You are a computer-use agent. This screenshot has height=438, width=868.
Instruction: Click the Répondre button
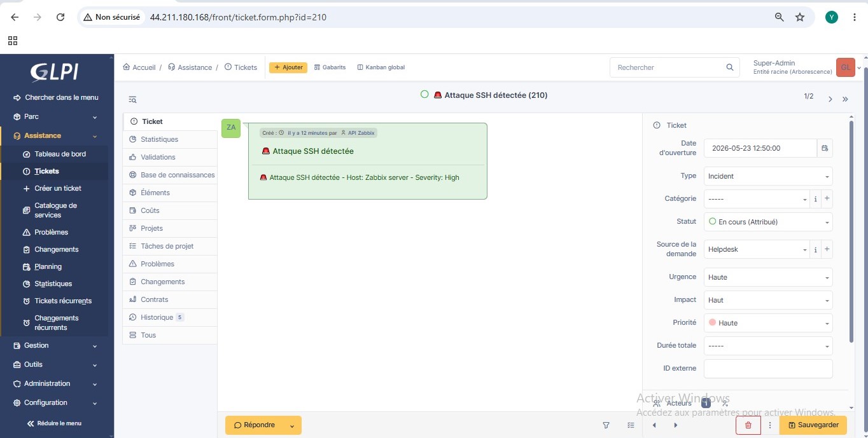pyautogui.click(x=255, y=425)
